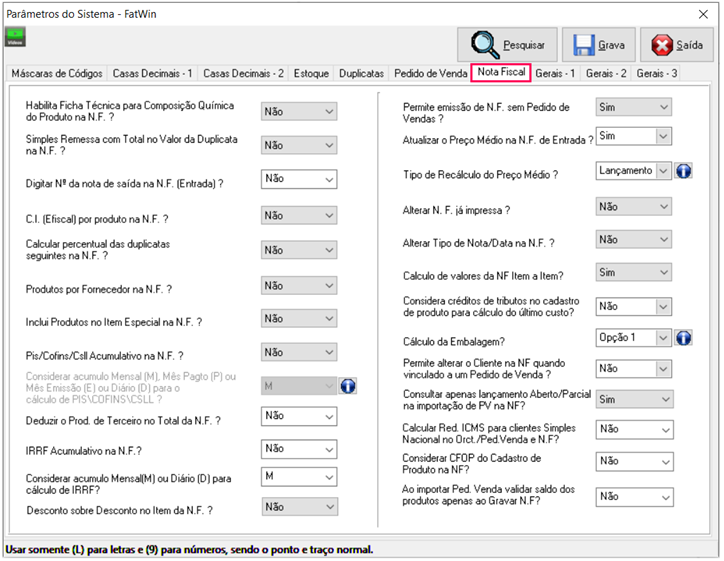Click info icon next to PIS/COFINS period dropdown
Viewport: 724px width, 561px height.
(348, 385)
